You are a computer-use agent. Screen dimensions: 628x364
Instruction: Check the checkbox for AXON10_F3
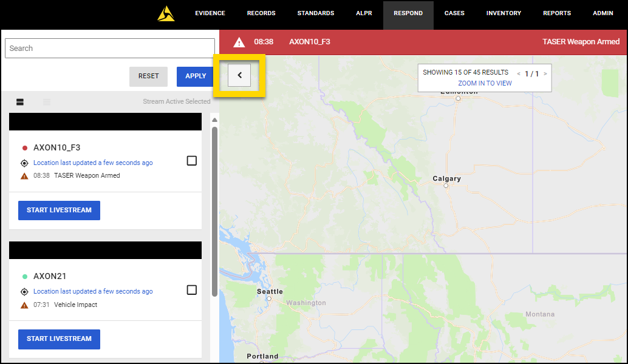(191, 161)
